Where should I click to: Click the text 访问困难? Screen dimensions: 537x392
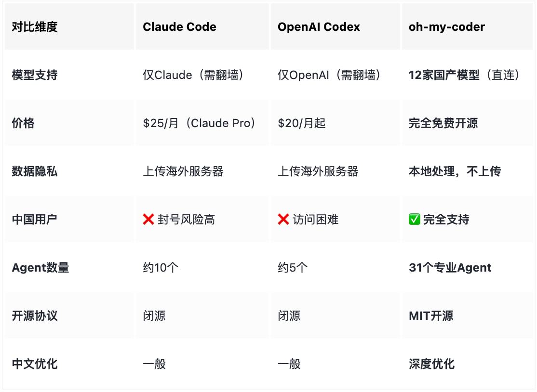[x=315, y=219]
